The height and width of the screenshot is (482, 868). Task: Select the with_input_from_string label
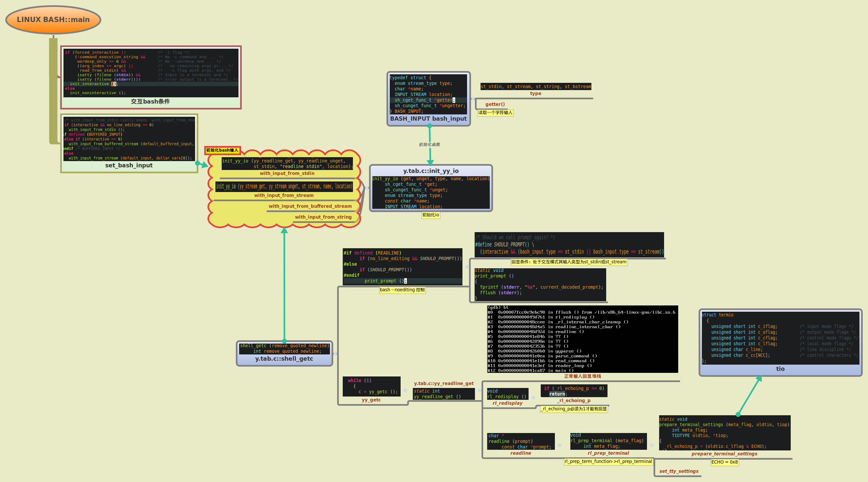point(323,217)
